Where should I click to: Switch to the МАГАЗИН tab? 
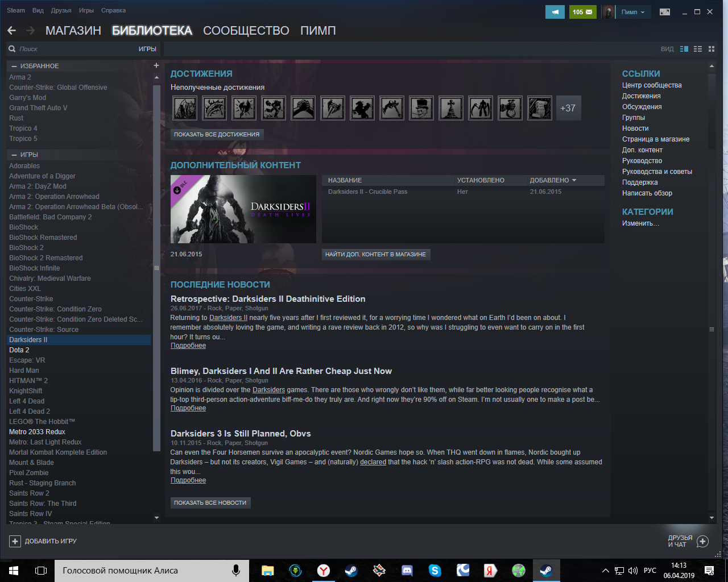click(73, 31)
